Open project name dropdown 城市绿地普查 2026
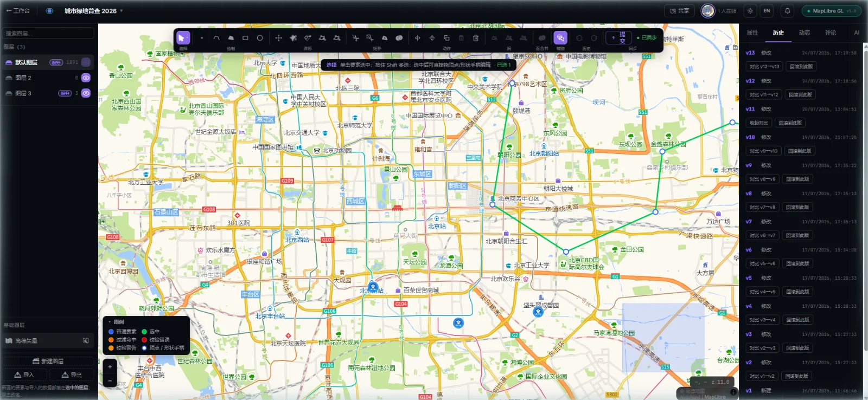This screenshot has height=400, width=868. pos(93,11)
